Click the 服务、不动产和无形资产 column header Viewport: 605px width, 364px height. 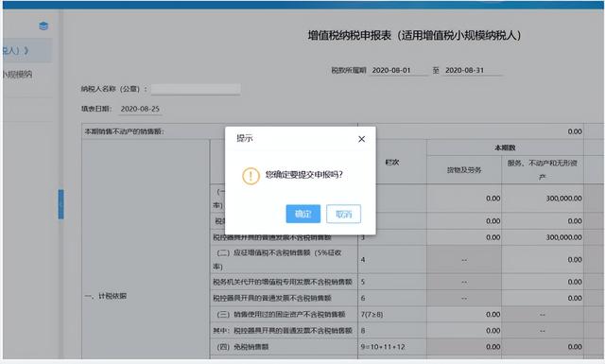(542, 170)
